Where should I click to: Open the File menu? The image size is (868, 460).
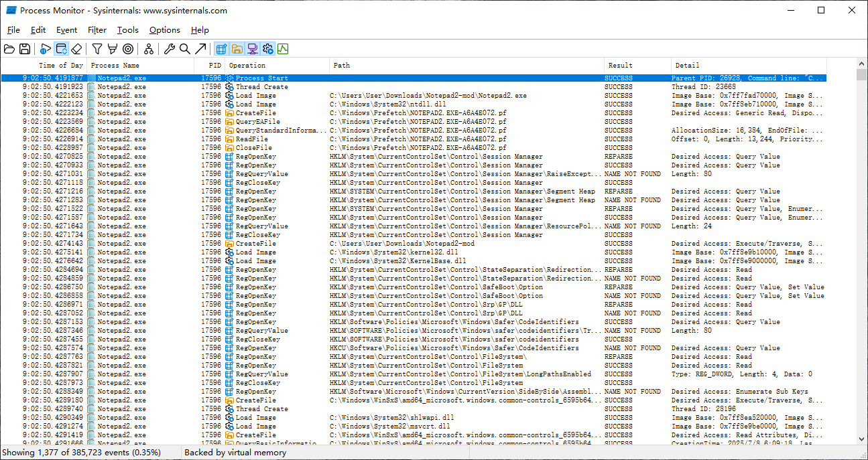point(13,30)
